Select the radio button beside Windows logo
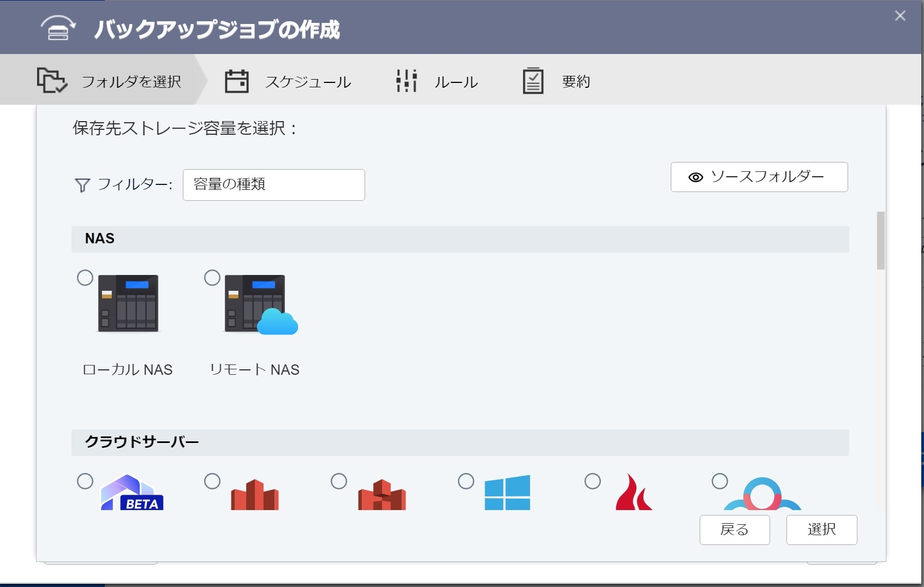 [466, 481]
